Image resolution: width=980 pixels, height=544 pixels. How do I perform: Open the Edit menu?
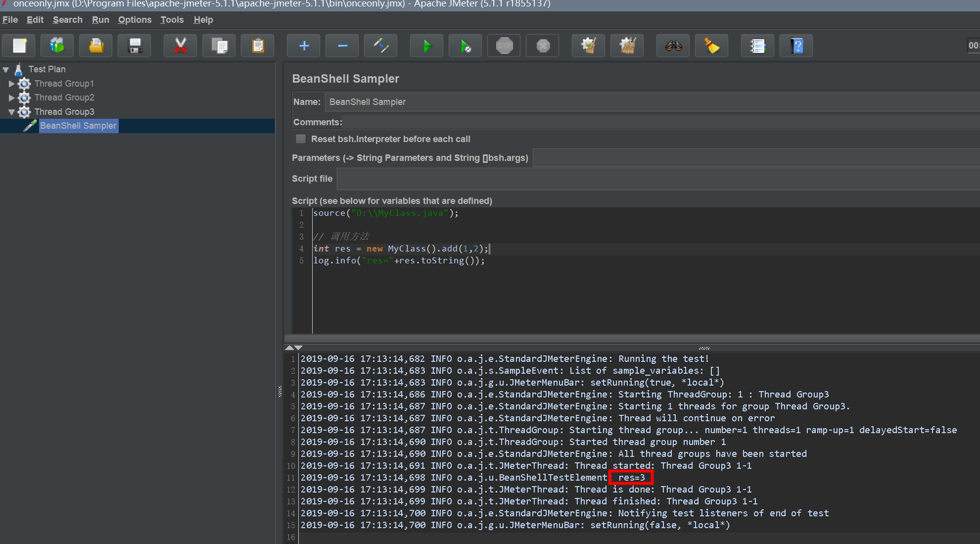click(35, 20)
